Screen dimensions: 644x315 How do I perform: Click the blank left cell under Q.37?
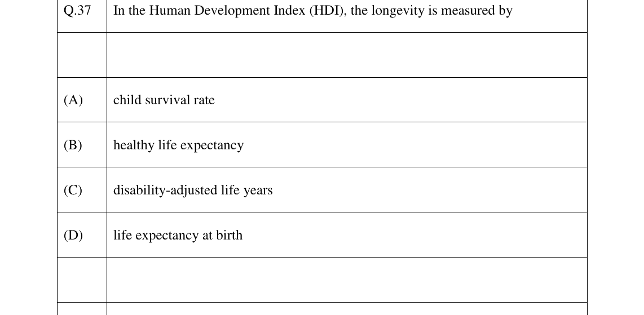[82, 55]
